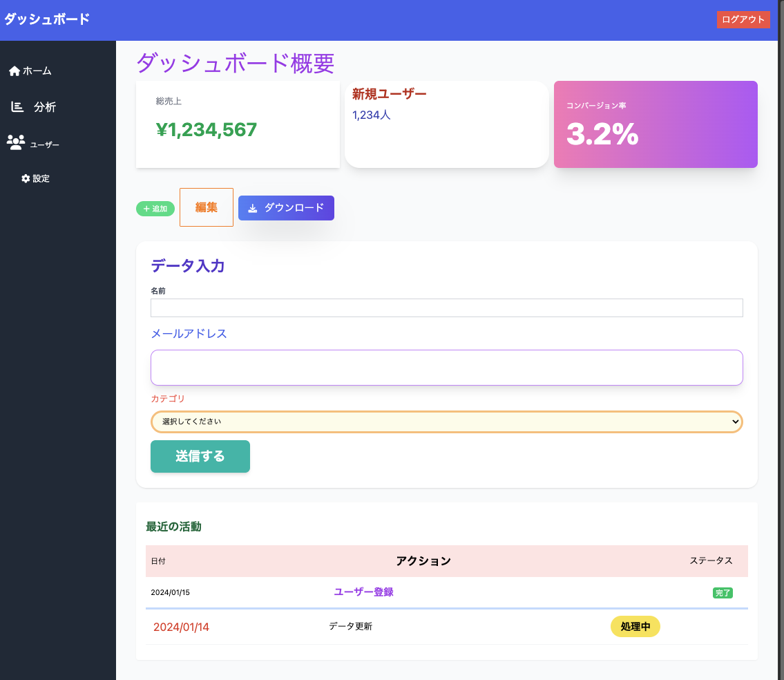Click the メールアドレス field label

[189, 334]
